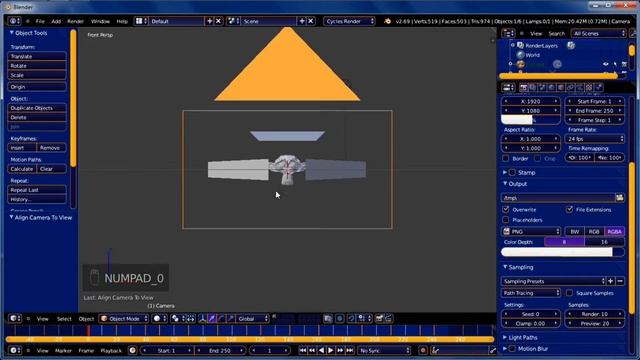Viewport: 640px width, 360px height.
Task: Select the translate manipulator arrow icon
Action: pyautogui.click(x=212, y=318)
